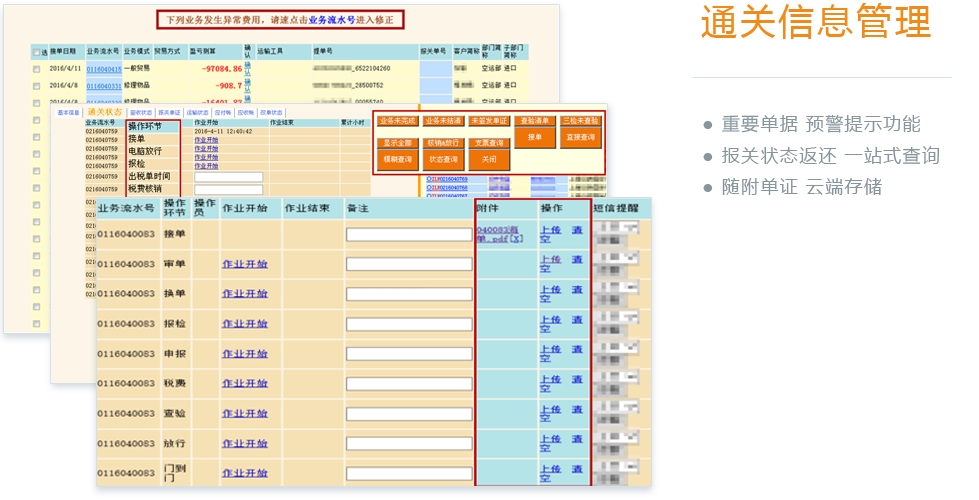This screenshot has width=979, height=500.
Task: Click the 显示全部 button
Action: point(398,144)
